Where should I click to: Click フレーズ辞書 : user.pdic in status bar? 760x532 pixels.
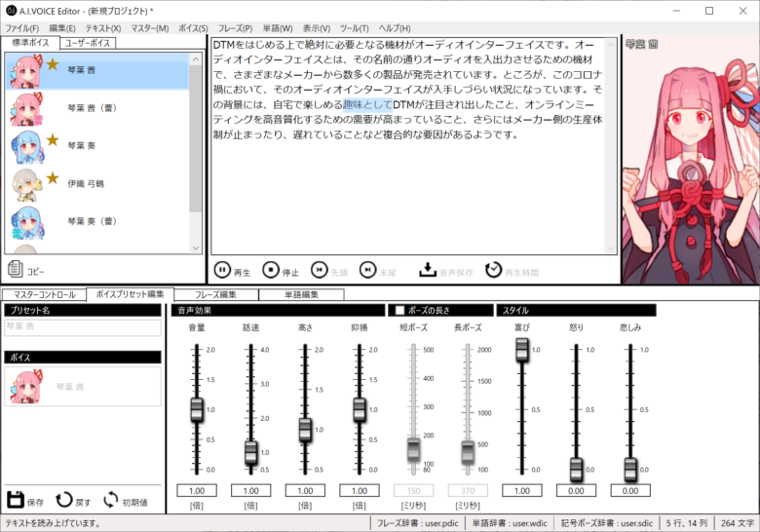point(417,523)
